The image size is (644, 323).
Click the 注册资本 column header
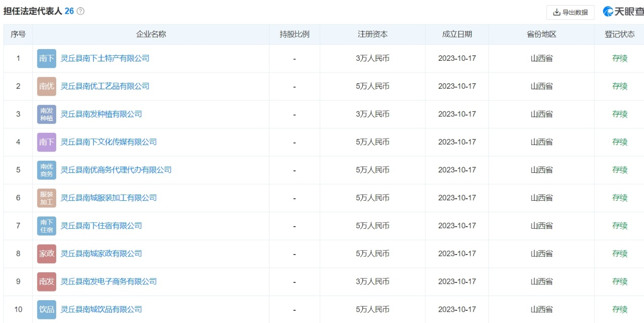pos(372,34)
